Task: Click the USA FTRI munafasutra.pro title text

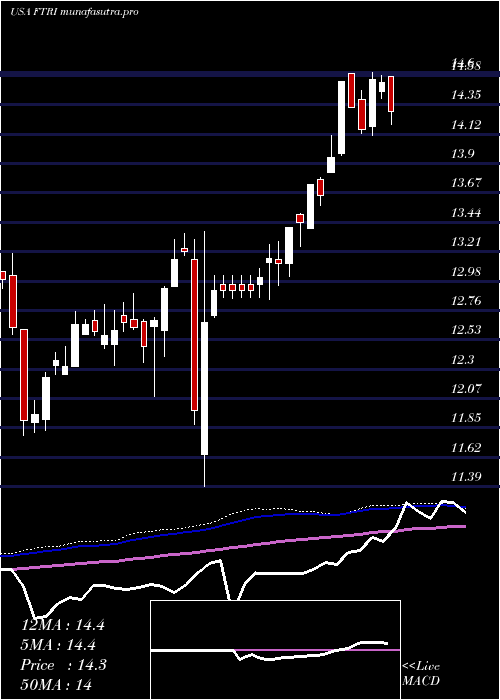Action: coord(74,12)
